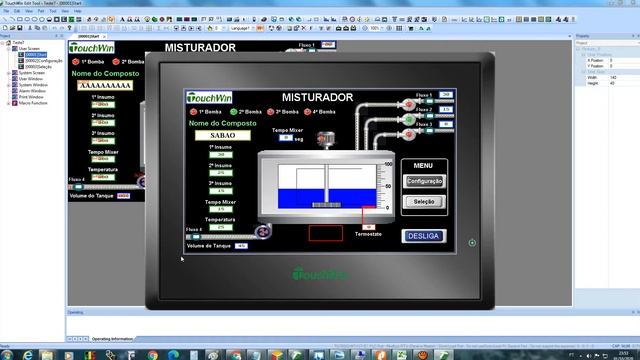Select the straight line drawing tool
The height and width of the screenshot is (360, 640).
pos(5,19)
